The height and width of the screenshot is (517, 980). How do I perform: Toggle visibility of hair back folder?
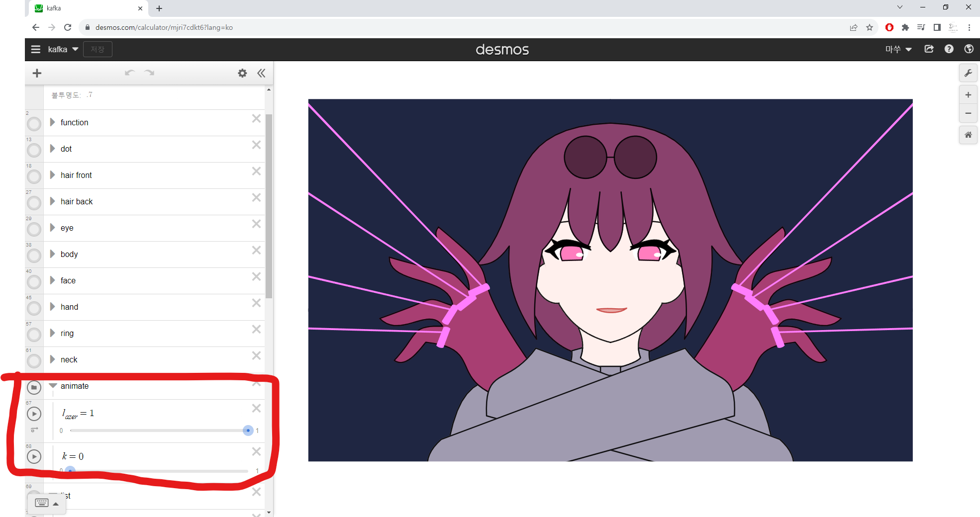(x=34, y=203)
